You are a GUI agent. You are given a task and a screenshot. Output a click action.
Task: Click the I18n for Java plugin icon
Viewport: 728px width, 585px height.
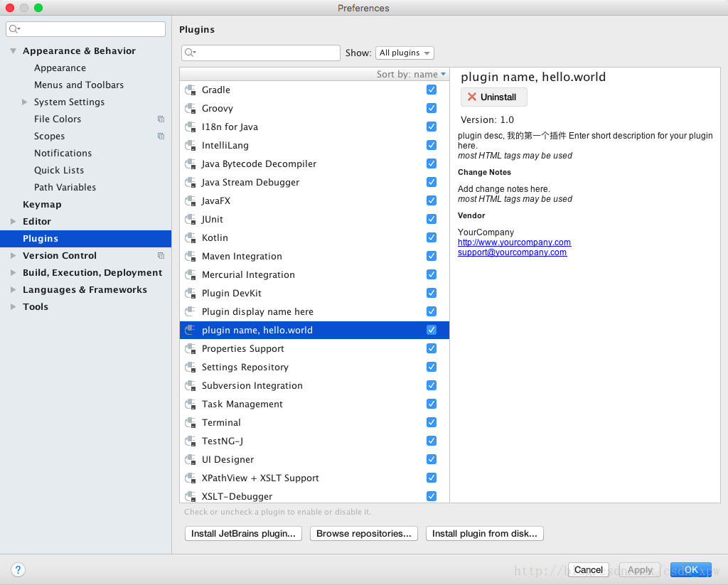pyautogui.click(x=191, y=127)
